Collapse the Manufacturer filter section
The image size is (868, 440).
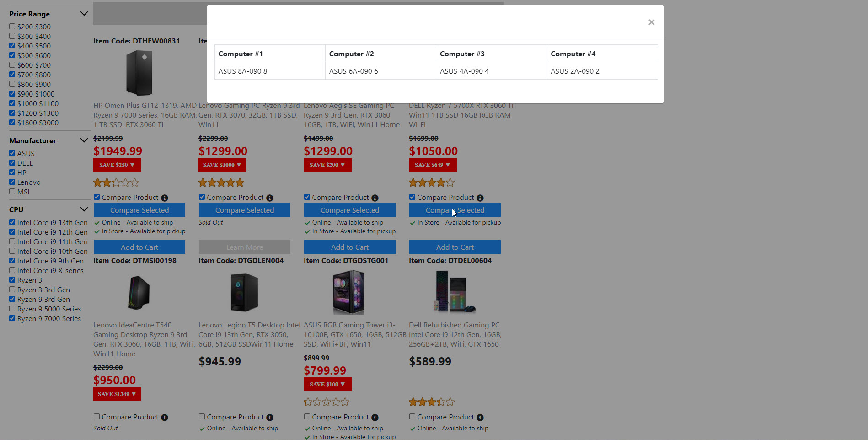coord(84,140)
